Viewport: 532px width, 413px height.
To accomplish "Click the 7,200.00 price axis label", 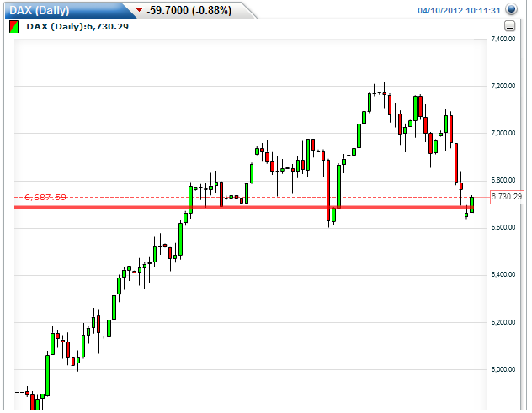I will point(503,86).
